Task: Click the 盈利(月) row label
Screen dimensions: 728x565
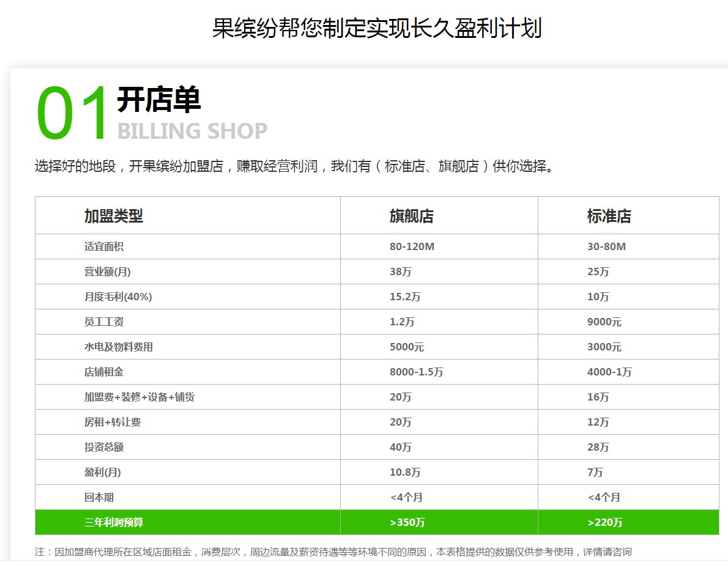Action: (103, 472)
